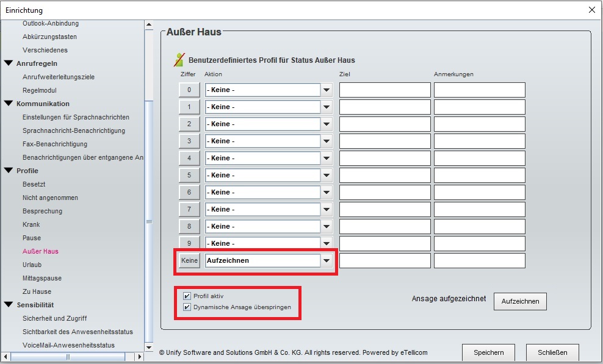Collapse the Profile tree section
Viewport: 603px width, 364px height.
click(9, 171)
